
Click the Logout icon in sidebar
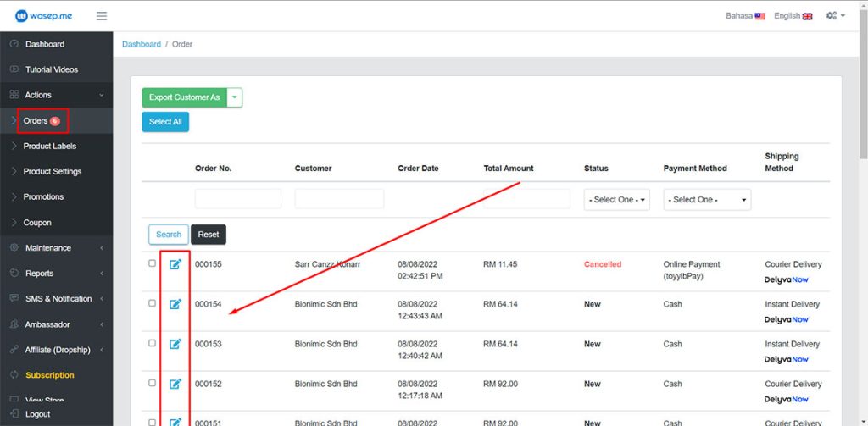tap(14, 414)
